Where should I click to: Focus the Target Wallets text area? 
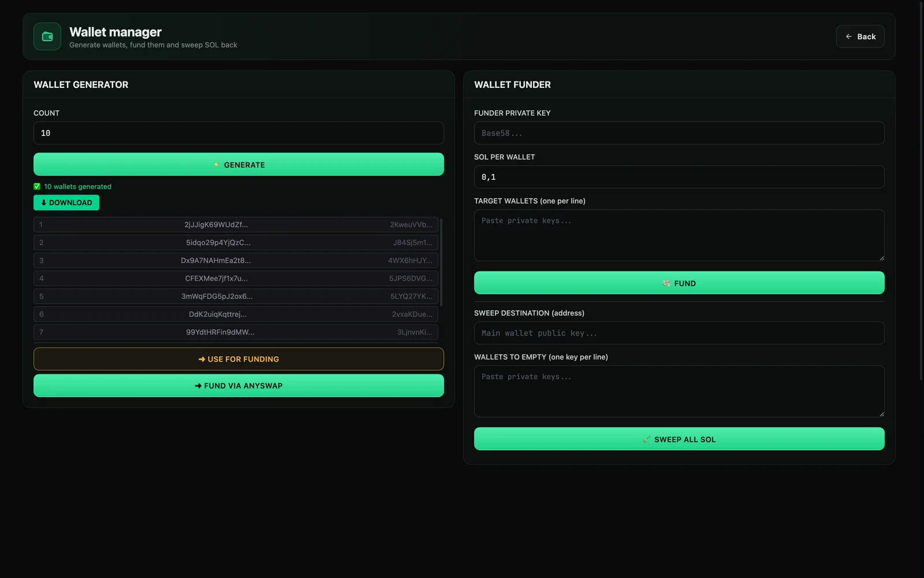[679, 235]
